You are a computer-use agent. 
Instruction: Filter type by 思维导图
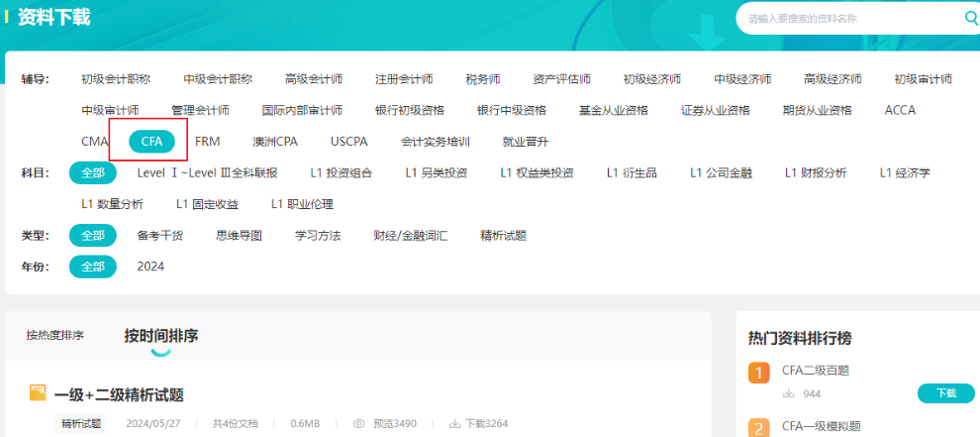coord(239,236)
